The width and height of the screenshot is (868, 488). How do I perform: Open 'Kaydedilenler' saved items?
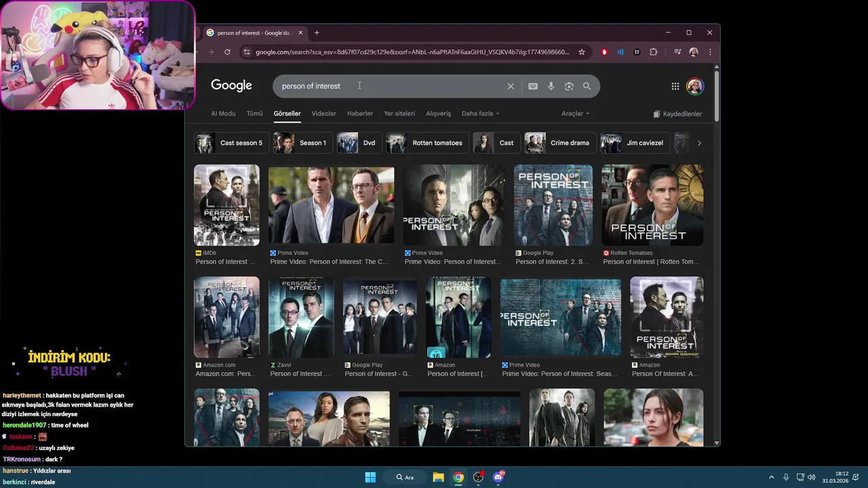point(677,114)
